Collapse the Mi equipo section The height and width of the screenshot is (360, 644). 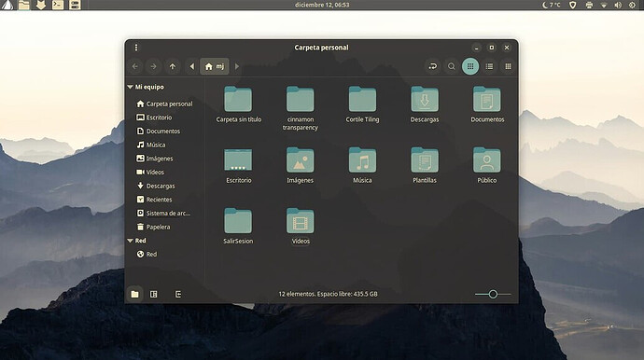pyautogui.click(x=130, y=87)
